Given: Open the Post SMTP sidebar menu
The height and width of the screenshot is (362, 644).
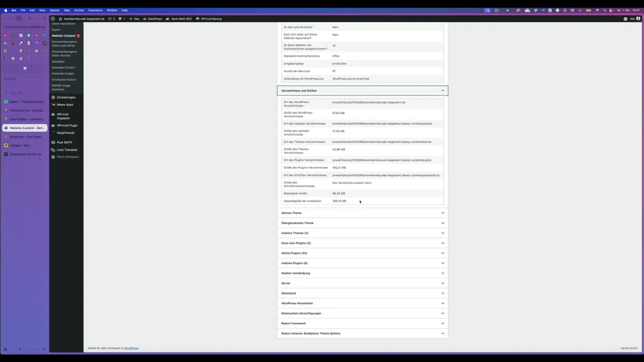Looking at the screenshot, I should (x=64, y=142).
